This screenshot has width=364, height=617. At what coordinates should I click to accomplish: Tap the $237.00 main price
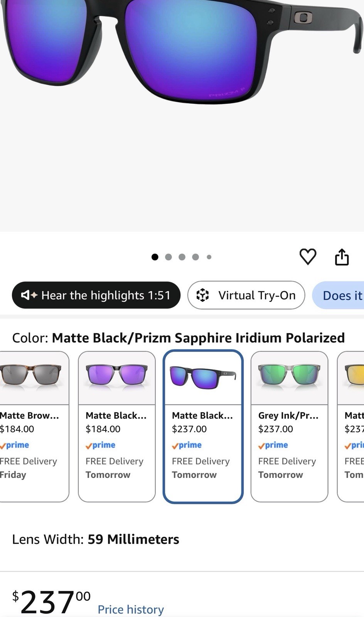coord(51,602)
